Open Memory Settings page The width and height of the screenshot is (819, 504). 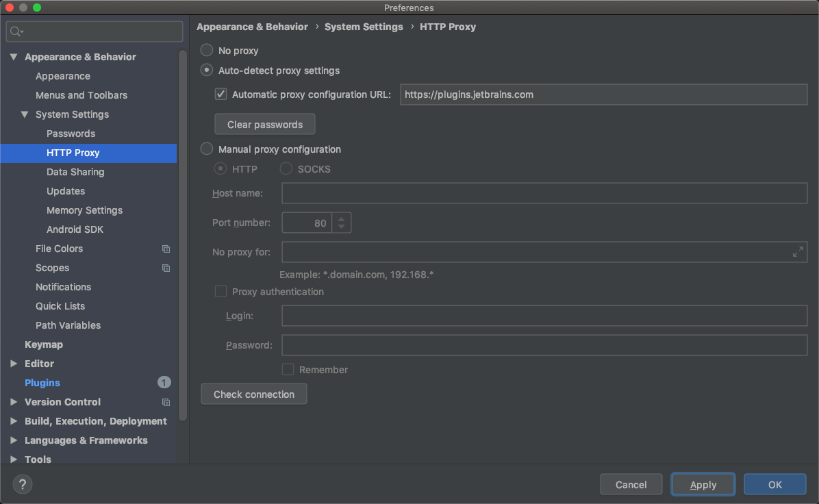[x=85, y=210]
